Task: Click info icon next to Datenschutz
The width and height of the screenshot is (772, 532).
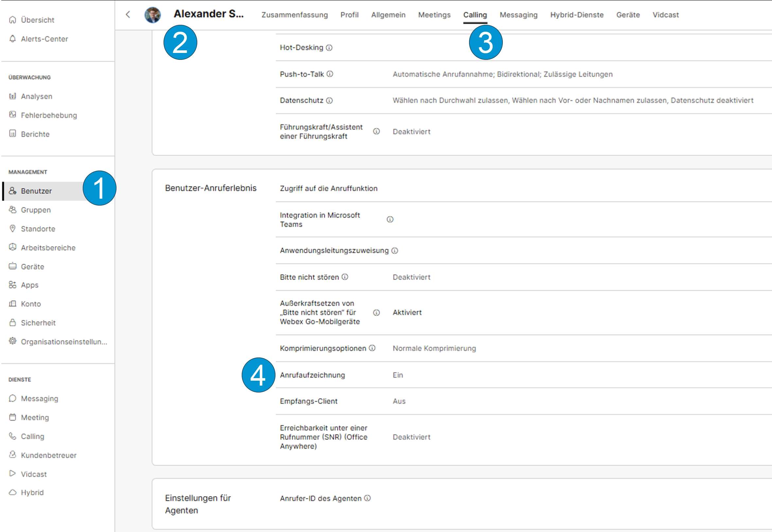Action: (329, 101)
